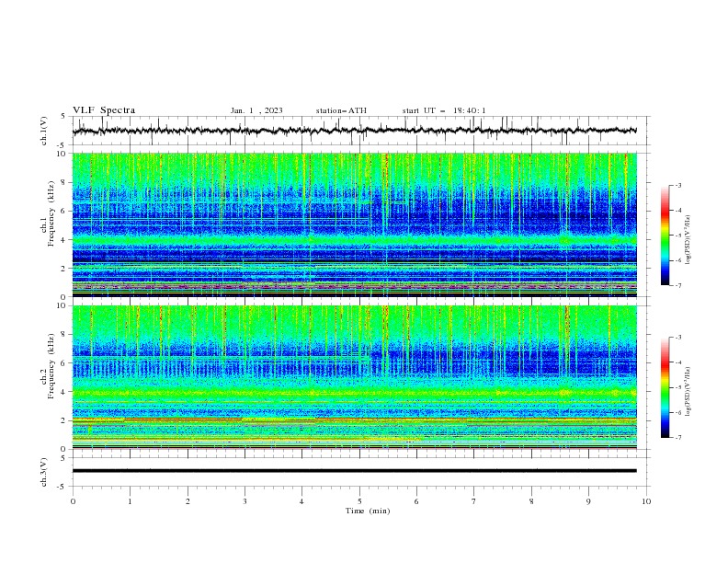Click the "station=ATH" header label
This screenshot has height=563, width=728.
point(341,110)
